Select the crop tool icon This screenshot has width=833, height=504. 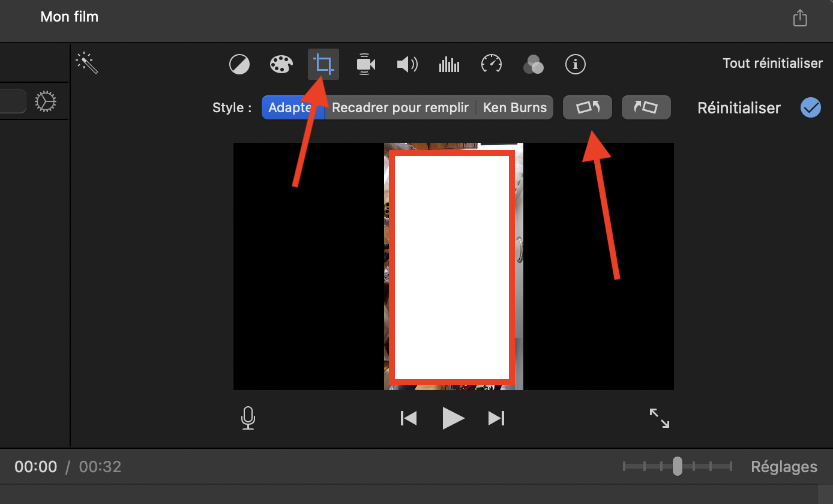(x=323, y=64)
